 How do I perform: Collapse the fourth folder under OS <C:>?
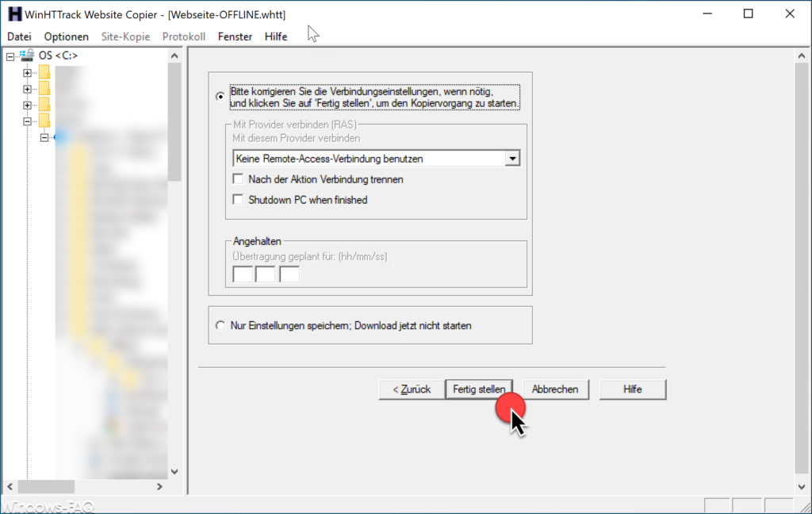click(28, 121)
